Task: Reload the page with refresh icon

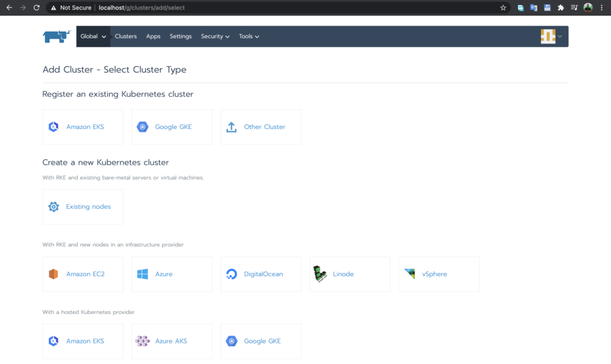Action: click(x=36, y=7)
